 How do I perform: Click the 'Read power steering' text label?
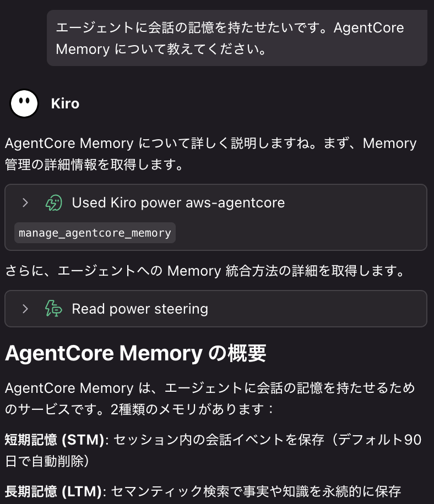point(139,309)
